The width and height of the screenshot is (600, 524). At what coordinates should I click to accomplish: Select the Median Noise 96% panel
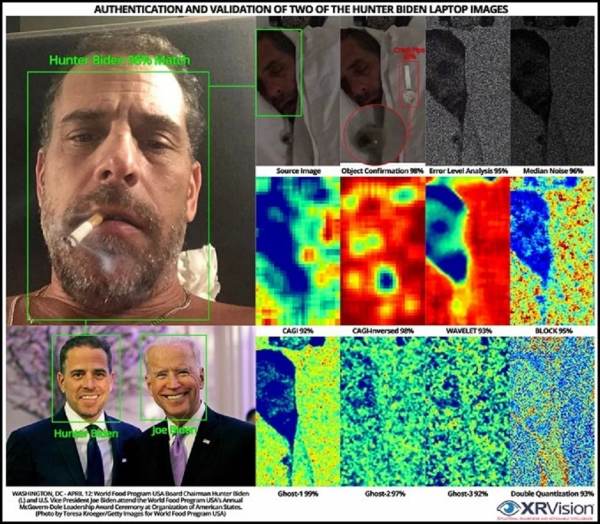click(552, 90)
